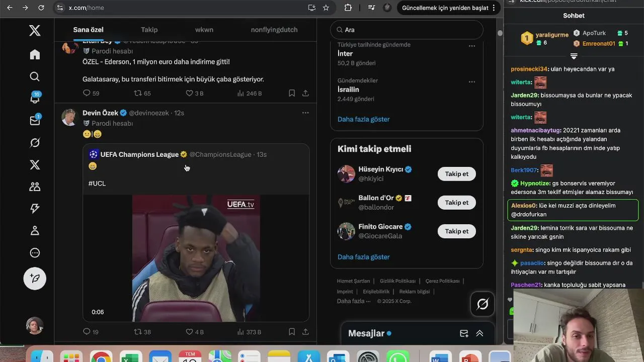Image resolution: width=644 pixels, height=362 pixels.
Task: Bookmark page with star icon
Action: 326,8
